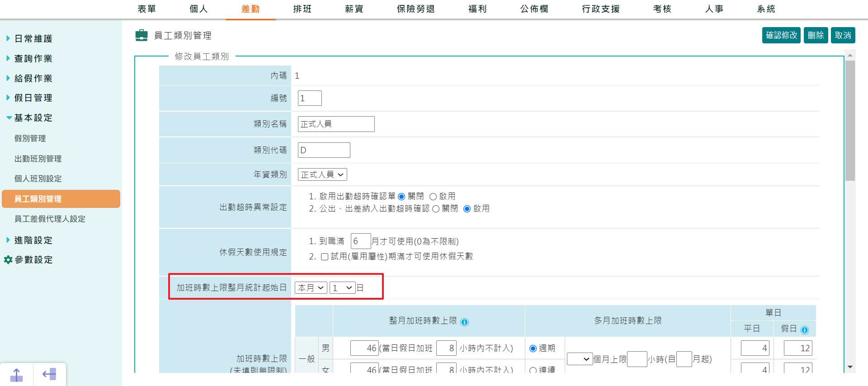Screen dimensions: 868x386
Task: Open the 考核 top menu
Action: click(x=662, y=9)
